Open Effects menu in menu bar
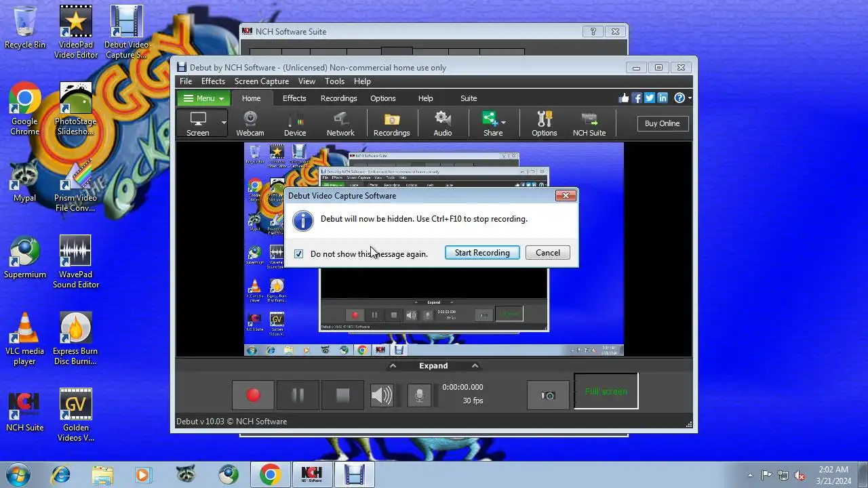Screen dimensions: 868x488 [x=214, y=81]
